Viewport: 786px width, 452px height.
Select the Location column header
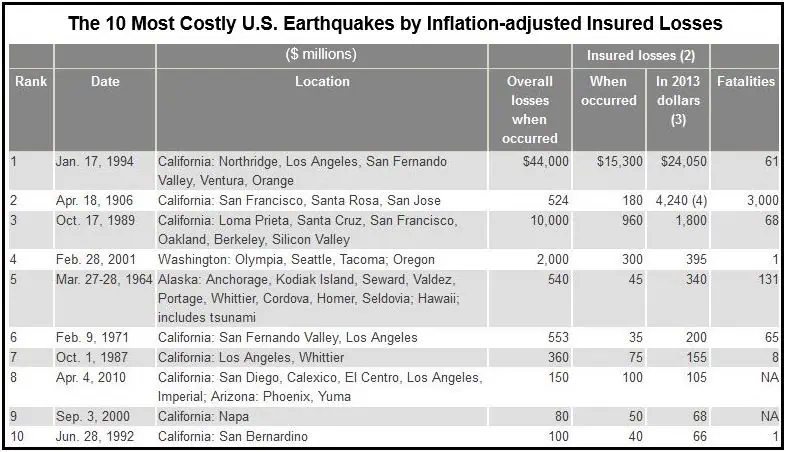point(322,82)
